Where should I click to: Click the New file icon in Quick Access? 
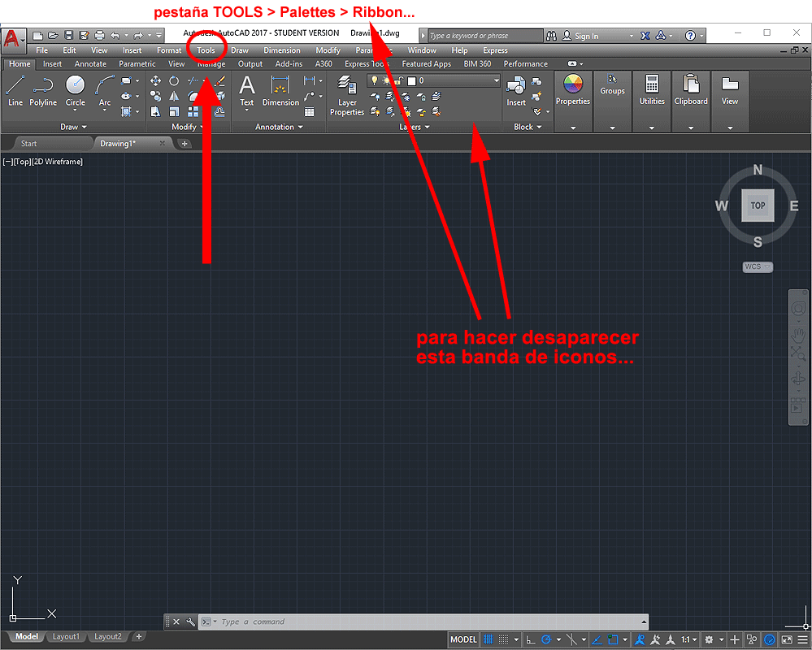(37, 35)
